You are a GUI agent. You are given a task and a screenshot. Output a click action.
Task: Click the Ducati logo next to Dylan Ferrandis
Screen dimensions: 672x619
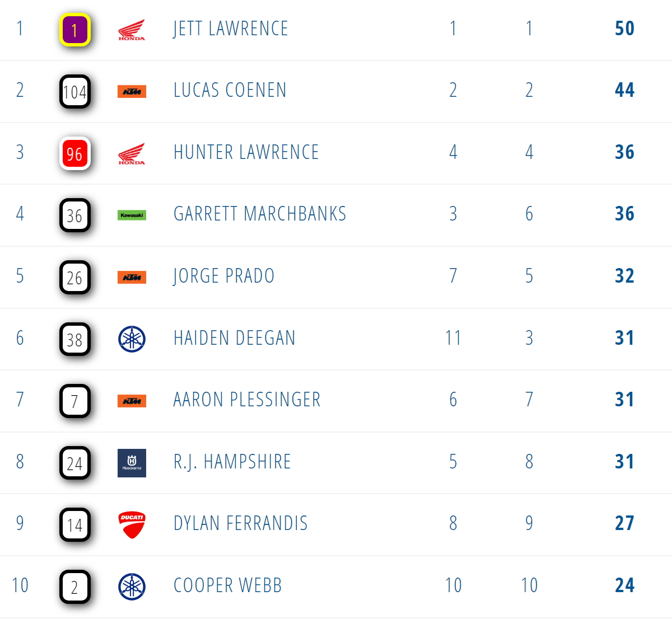coord(132,525)
